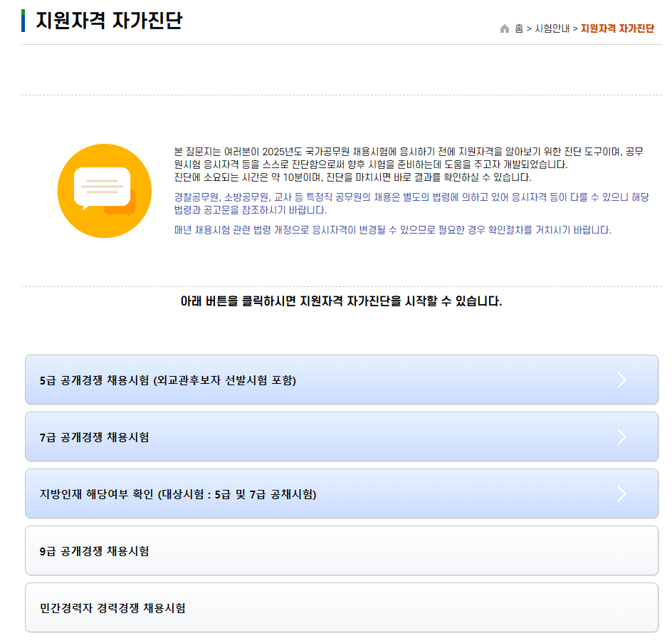Viewport: 672px width, 643px height.
Task: Click the home icon in breadcrumb
Action: point(505,28)
